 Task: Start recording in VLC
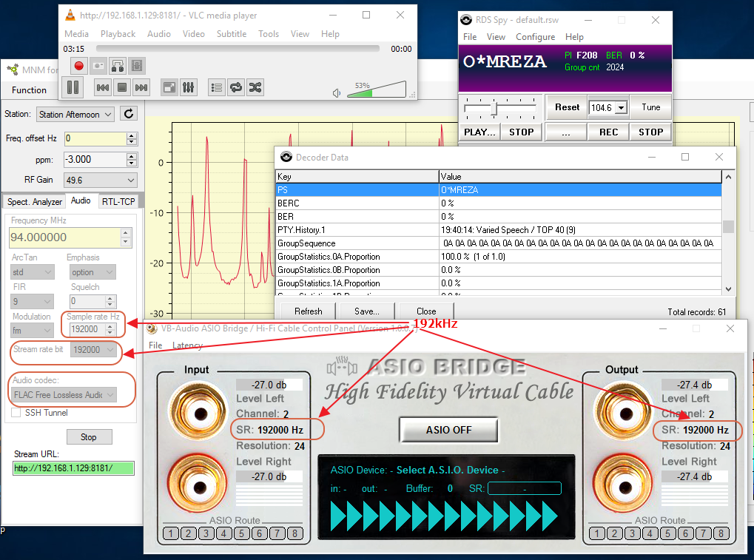pos(78,66)
